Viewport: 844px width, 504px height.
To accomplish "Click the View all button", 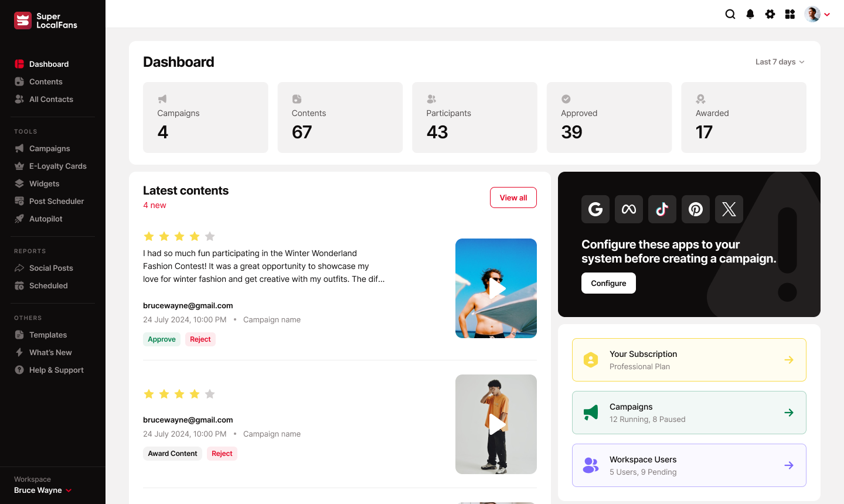I will (513, 197).
